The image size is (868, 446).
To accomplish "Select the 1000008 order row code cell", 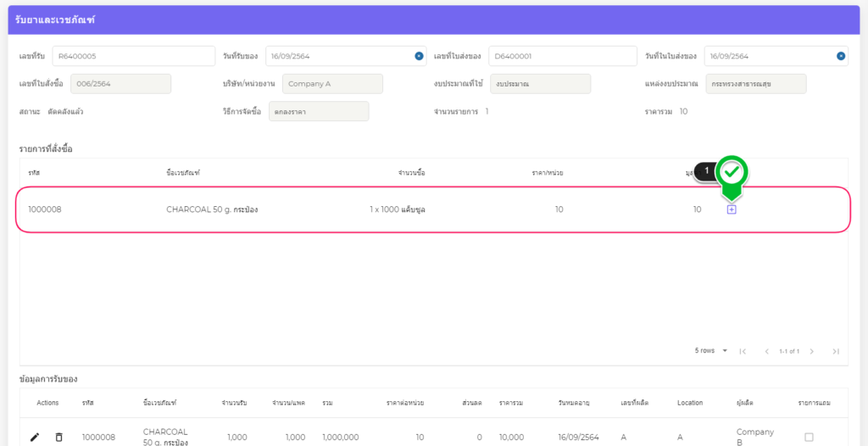I will (x=44, y=209).
